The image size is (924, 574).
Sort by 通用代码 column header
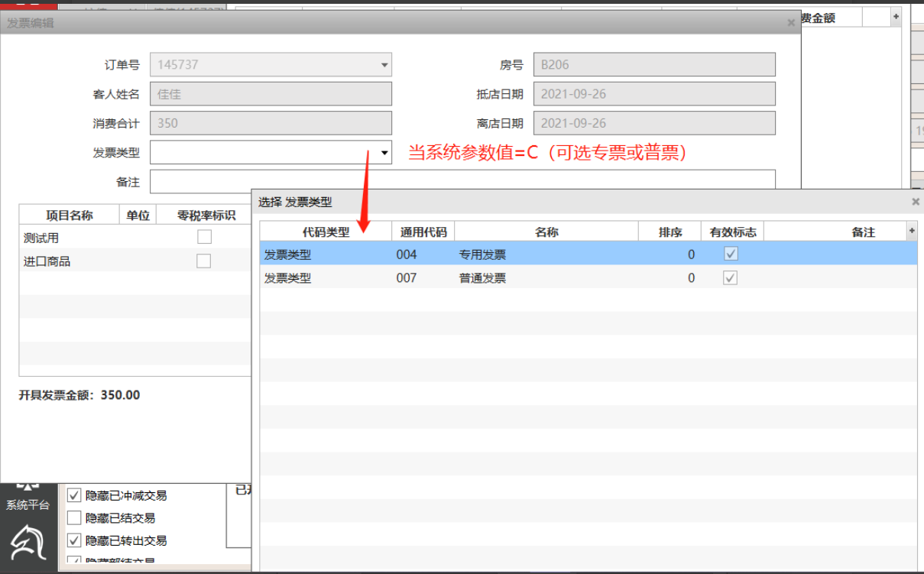tap(423, 232)
